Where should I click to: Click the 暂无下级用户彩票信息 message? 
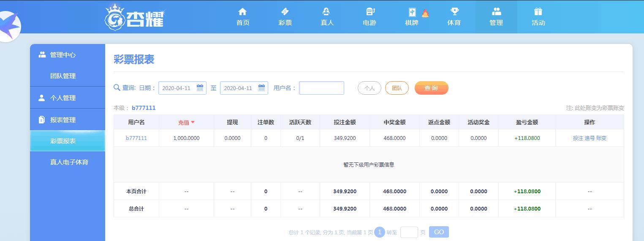point(369,164)
